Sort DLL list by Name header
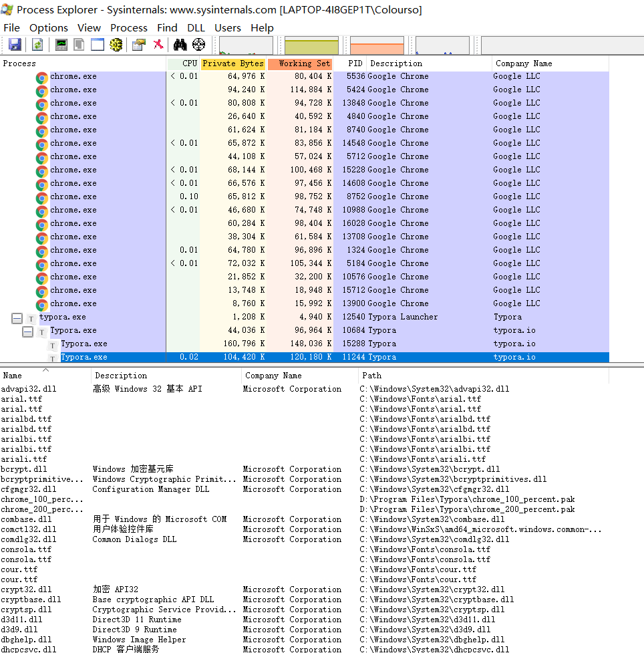This screenshot has height=653, width=644. coord(45,376)
